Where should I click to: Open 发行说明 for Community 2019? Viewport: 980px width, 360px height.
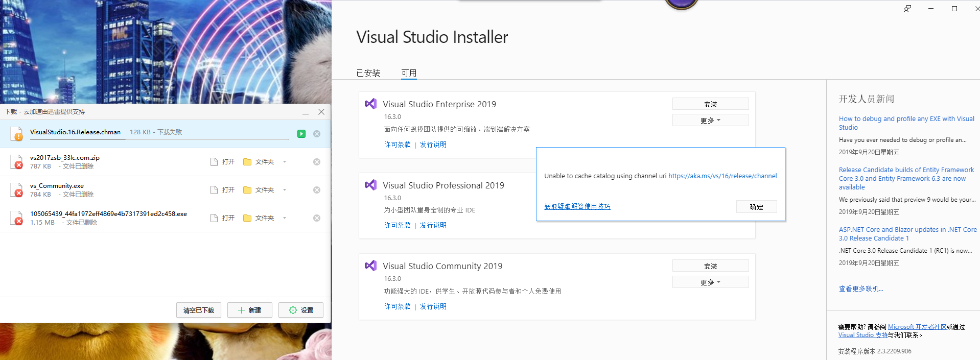click(433, 306)
